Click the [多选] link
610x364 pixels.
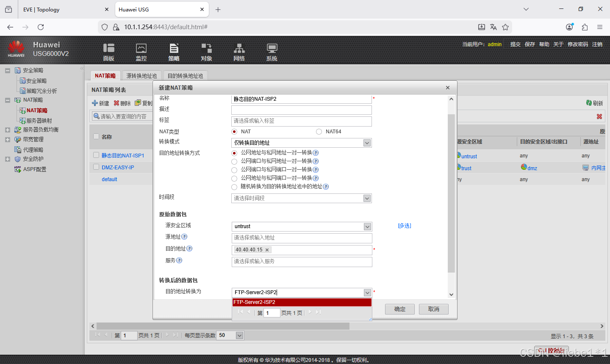point(405,226)
